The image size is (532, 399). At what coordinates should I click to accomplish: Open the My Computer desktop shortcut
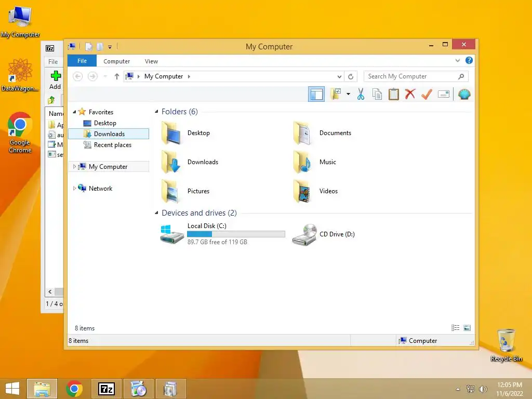pos(20,21)
